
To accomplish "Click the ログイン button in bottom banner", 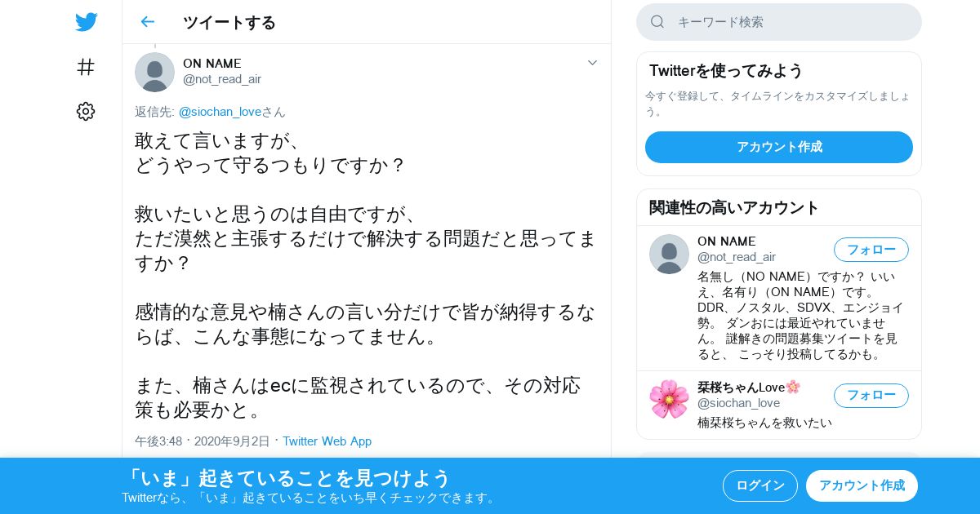I will tap(759, 485).
